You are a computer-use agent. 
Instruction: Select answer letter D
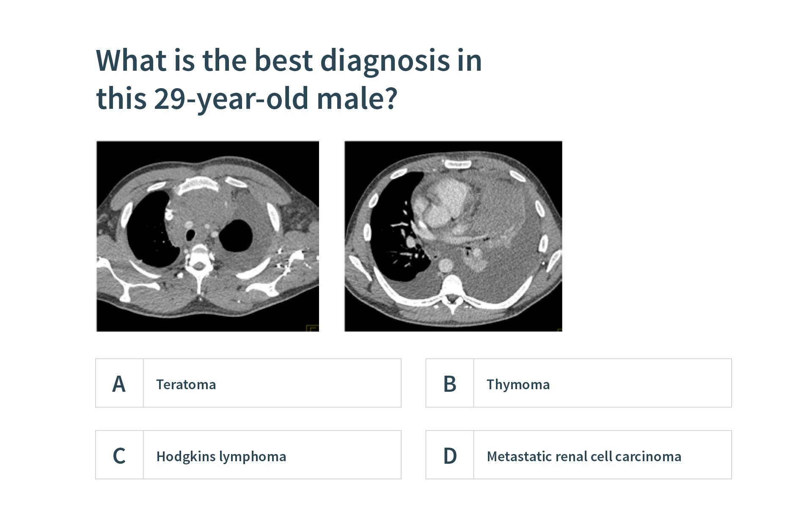[x=450, y=456]
